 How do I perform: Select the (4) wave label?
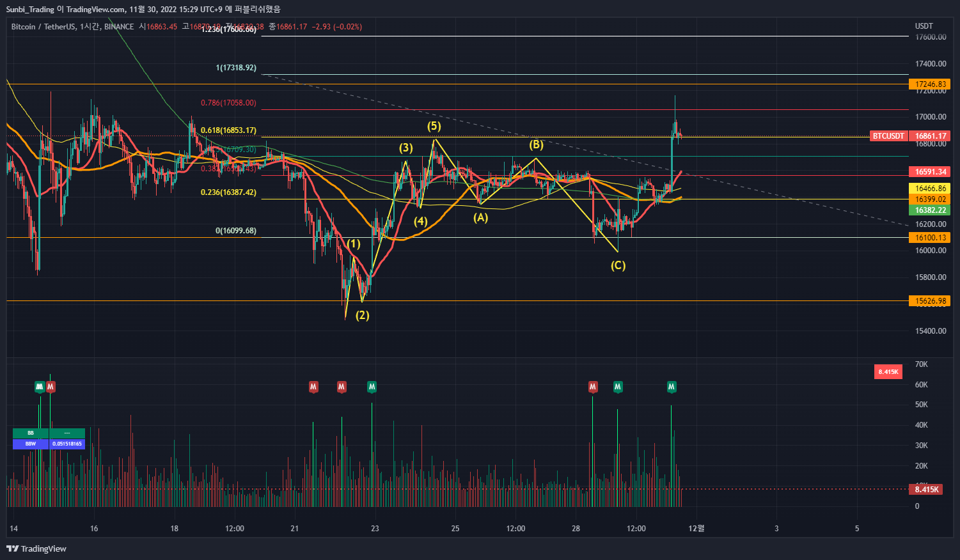[x=420, y=222]
